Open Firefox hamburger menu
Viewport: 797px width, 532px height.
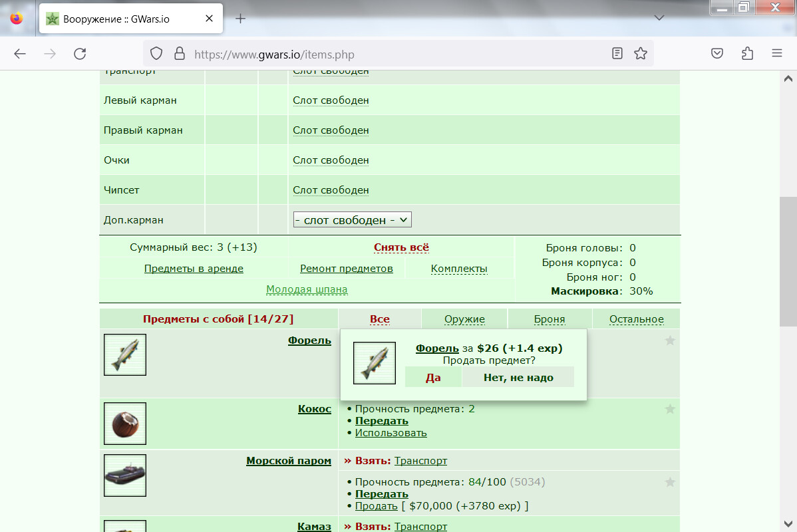[776, 53]
